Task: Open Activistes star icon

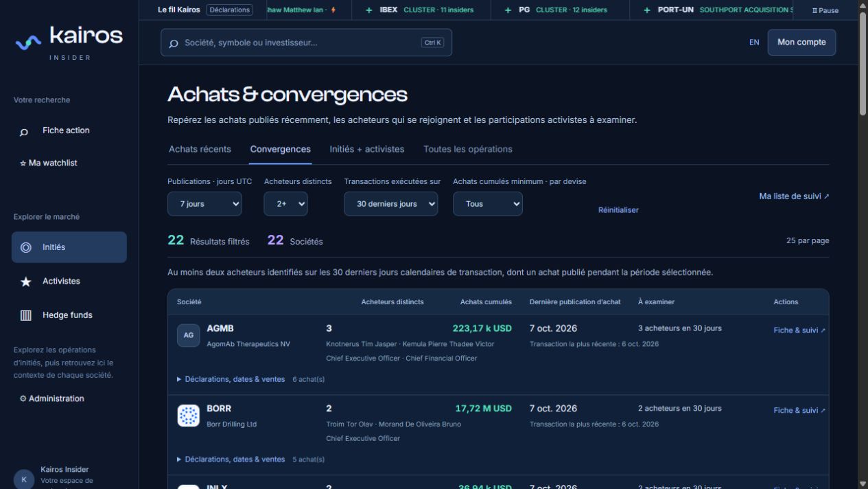Action: (26, 282)
